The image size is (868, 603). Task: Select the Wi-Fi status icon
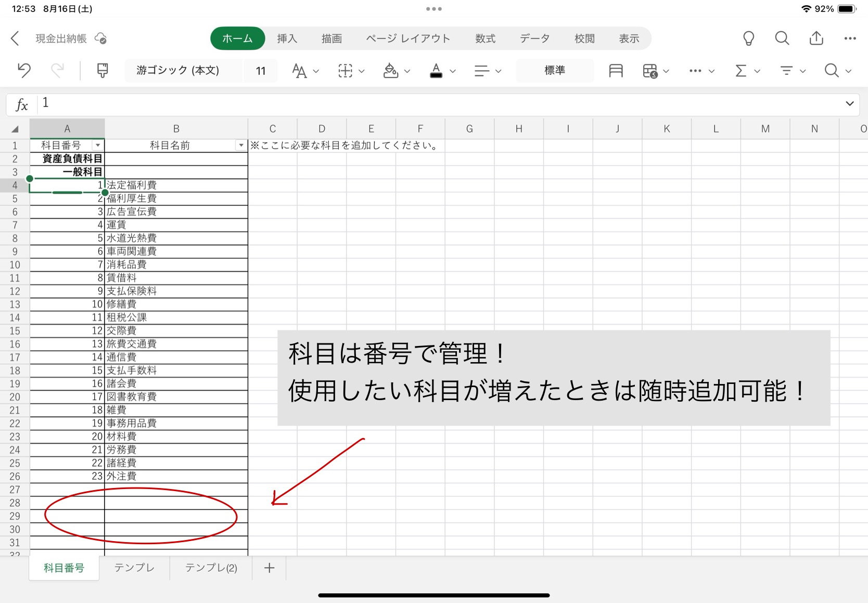pyautogui.click(x=806, y=8)
